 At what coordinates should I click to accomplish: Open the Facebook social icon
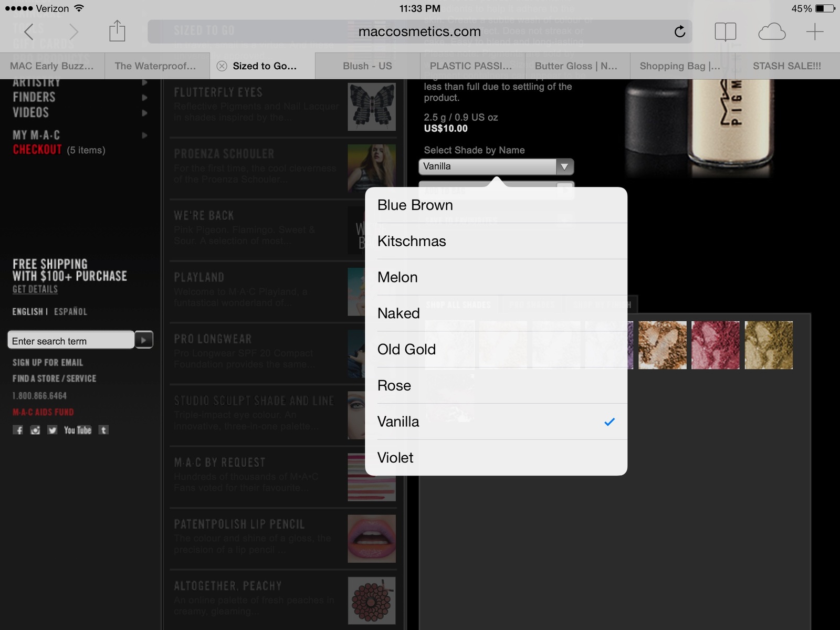[x=18, y=430]
